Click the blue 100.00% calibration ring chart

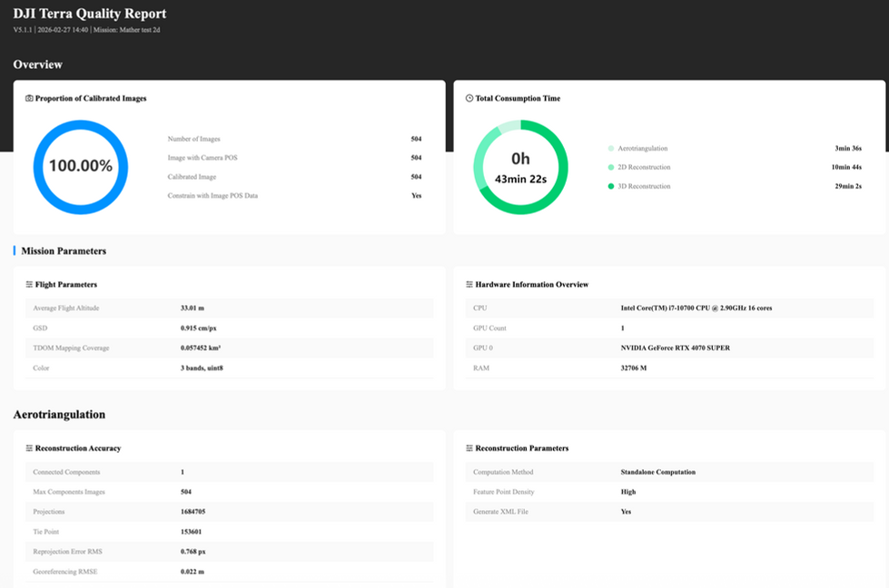(81, 167)
